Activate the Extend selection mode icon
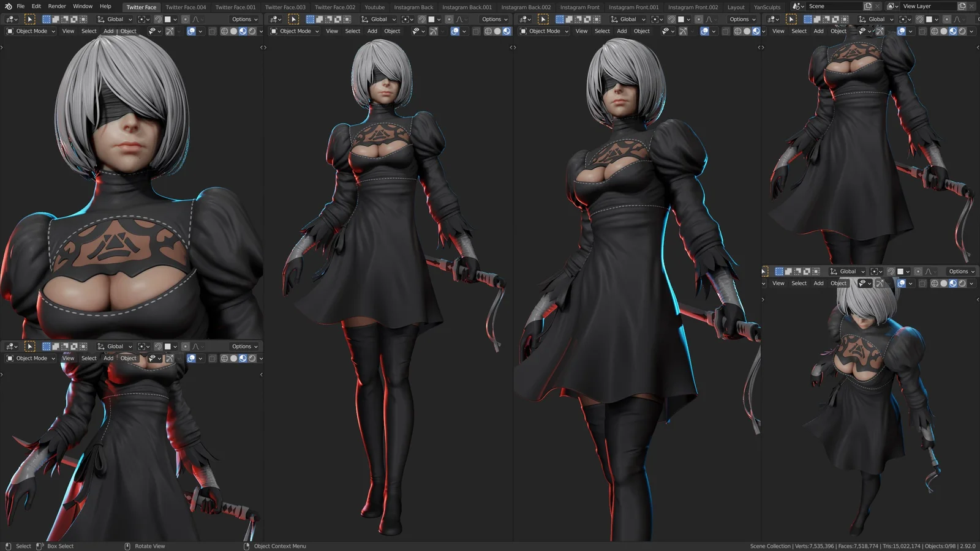 pyautogui.click(x=56, y=19)
